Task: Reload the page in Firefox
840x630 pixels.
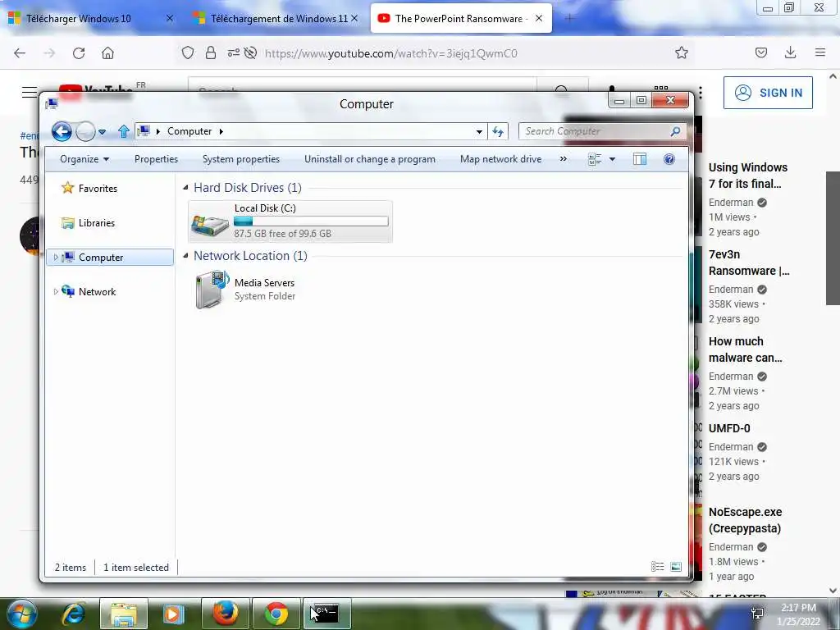Action: (79, 53)
